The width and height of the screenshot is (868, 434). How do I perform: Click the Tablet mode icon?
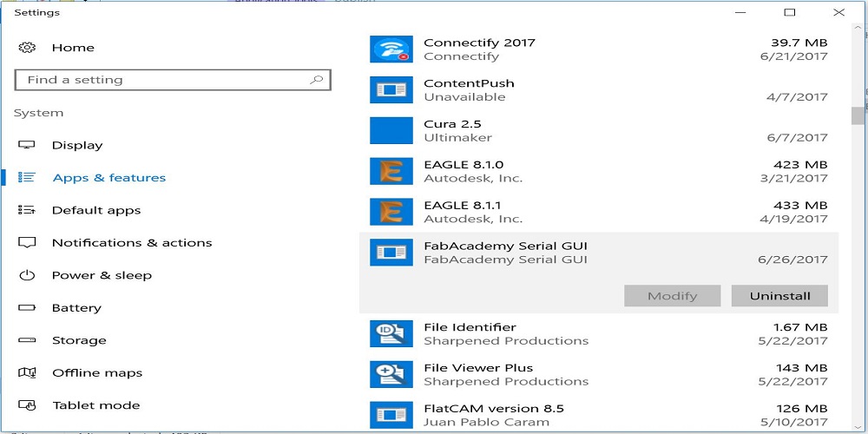(x=27, y=405)
